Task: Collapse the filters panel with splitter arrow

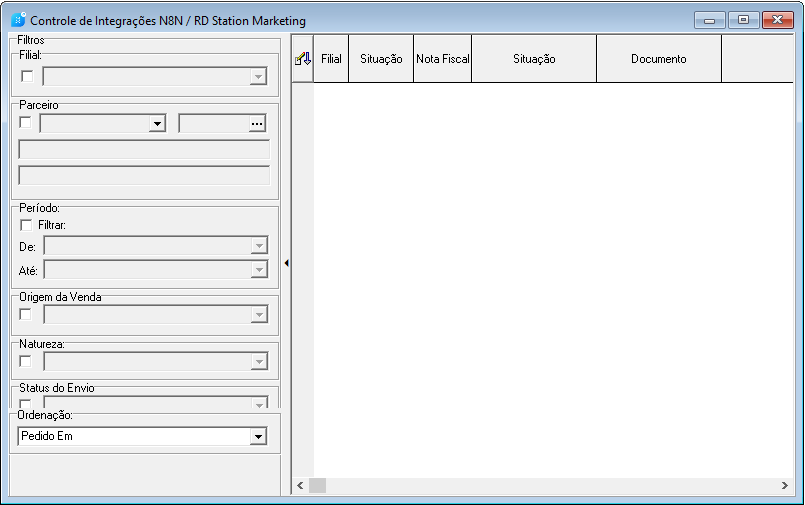Action: coord(286,263)
